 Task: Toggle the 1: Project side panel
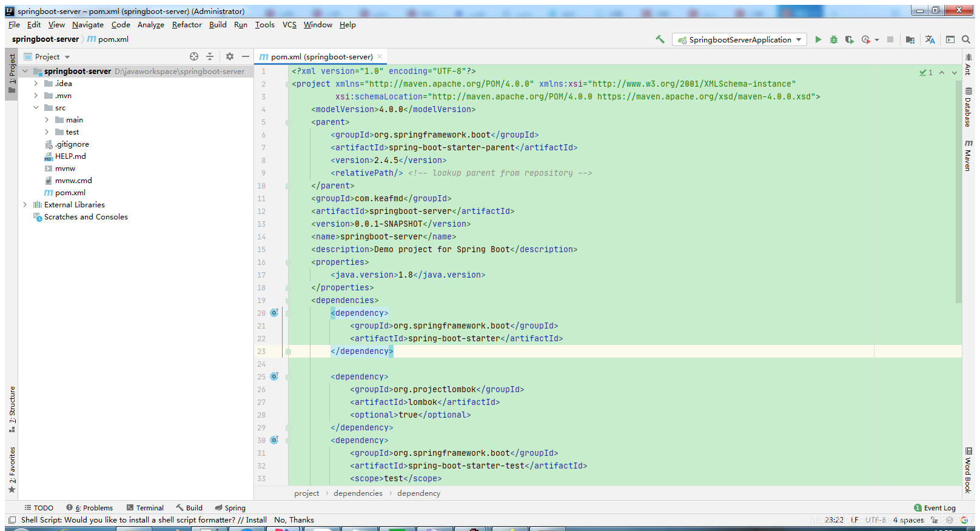pos(12,73)
